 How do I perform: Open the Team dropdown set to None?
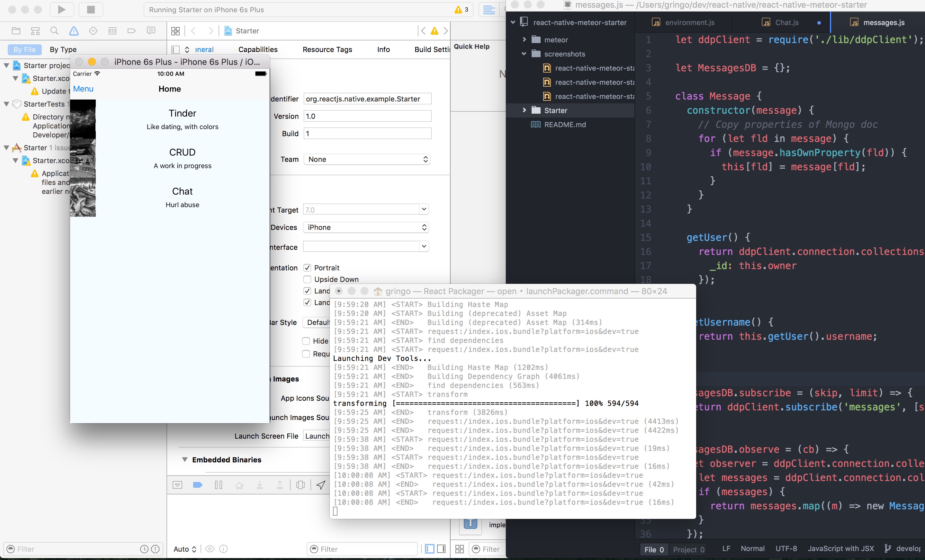(367, 159)
